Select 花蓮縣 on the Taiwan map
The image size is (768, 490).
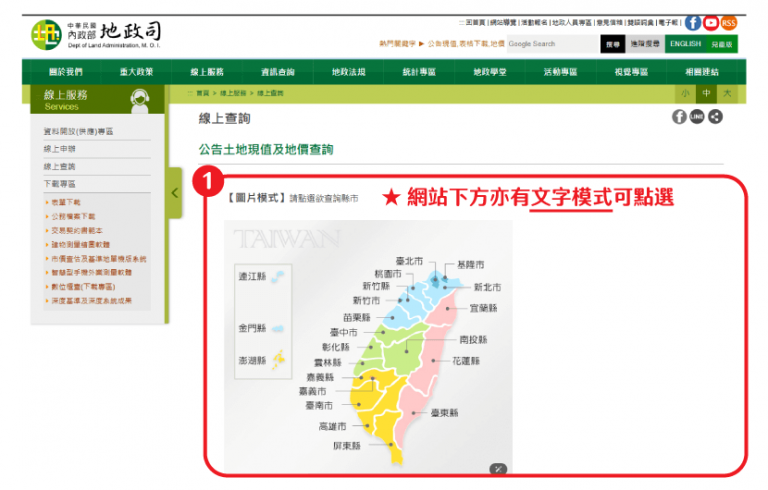(467, 359)
